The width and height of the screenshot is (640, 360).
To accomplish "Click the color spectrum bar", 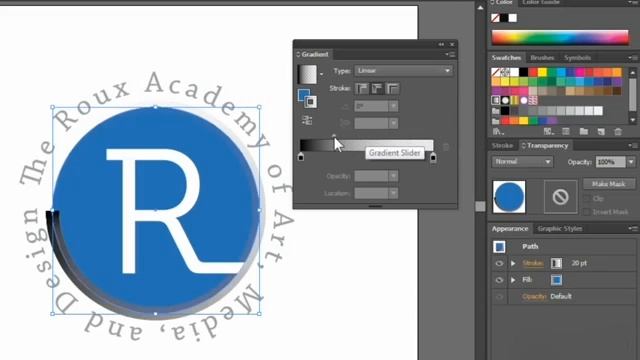I will tap(560, 37).
